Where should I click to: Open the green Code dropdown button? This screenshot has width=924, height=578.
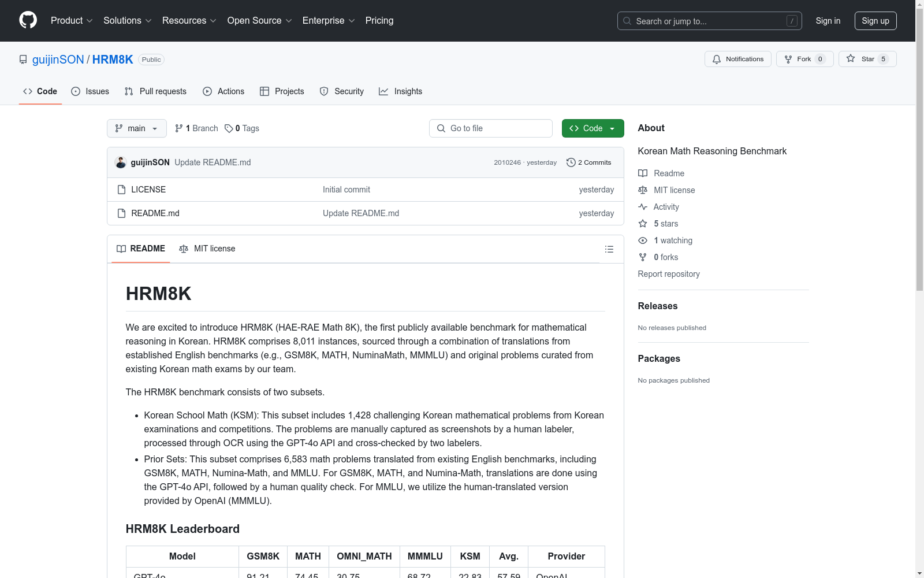pyautogui.click(x=593, y=128)
